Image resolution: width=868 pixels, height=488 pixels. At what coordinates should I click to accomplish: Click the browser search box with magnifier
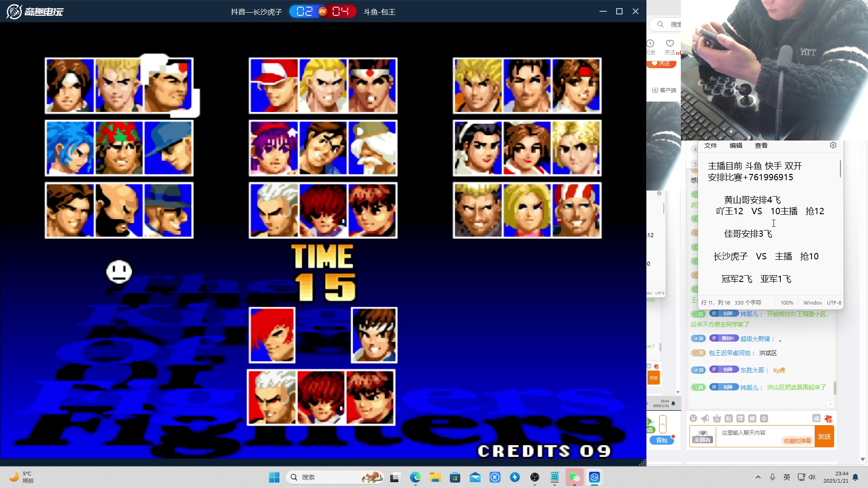pyautogui.click(x=665, y=24)
